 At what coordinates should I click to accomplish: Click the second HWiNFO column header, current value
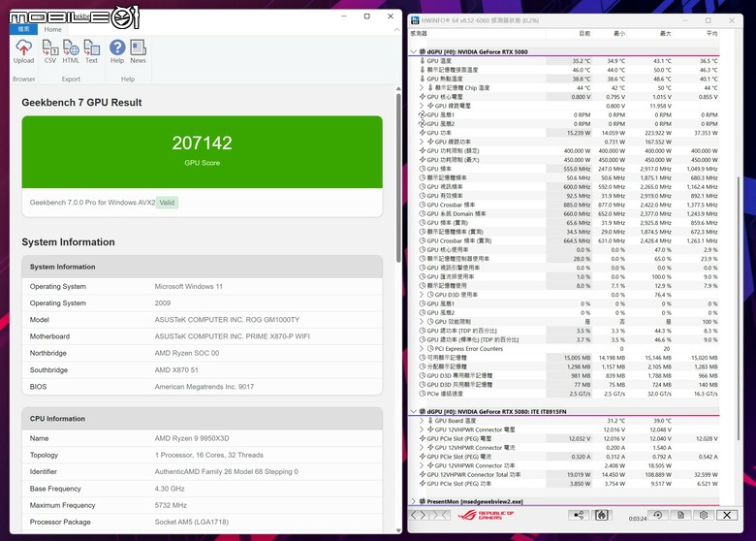[x=569, y=33]
